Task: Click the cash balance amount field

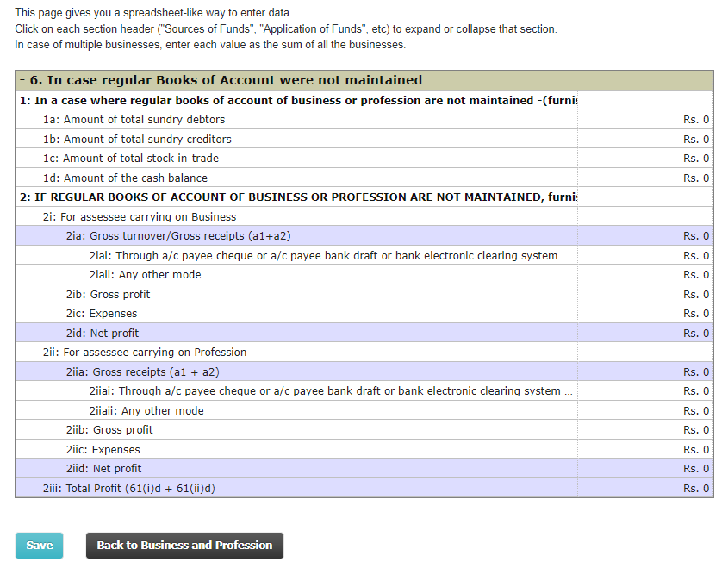Action: tap(645, 178)
